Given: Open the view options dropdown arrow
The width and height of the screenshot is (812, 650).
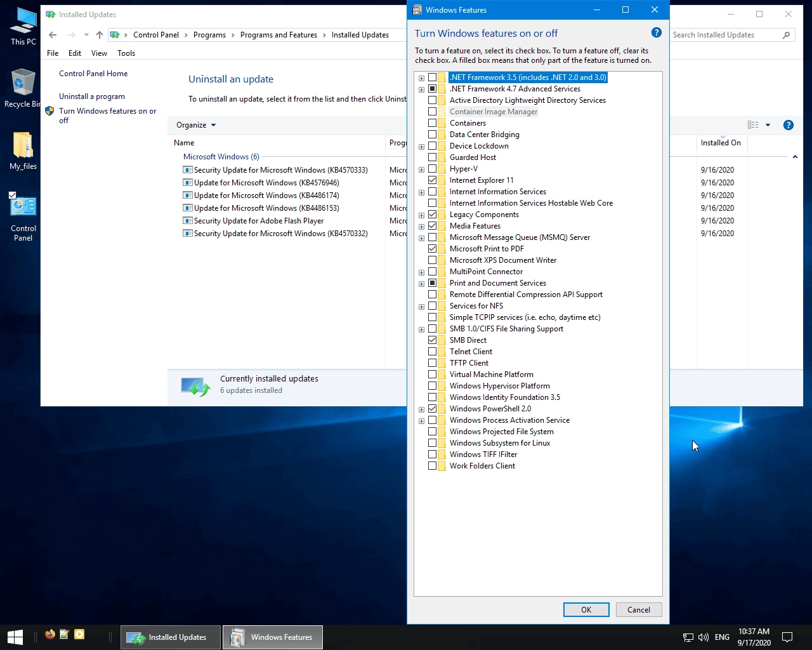Looking at the screenshot, I should pyautogui.click(x=768, y=125).
